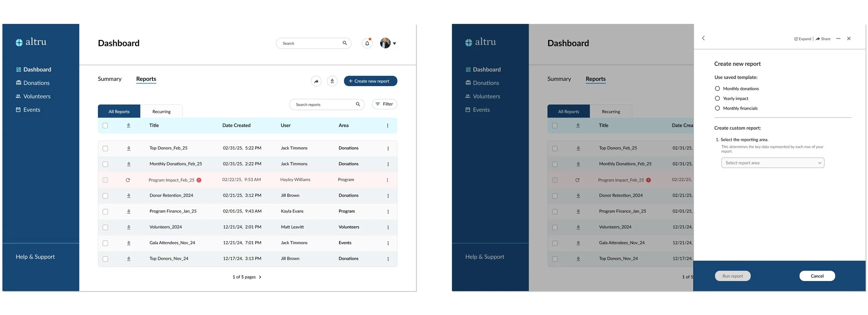This screenshot has height=315, width=868.
Task: Open options menu for Donor Retention_2024 row
Action: pyautogui.click(x=388, y=196)
